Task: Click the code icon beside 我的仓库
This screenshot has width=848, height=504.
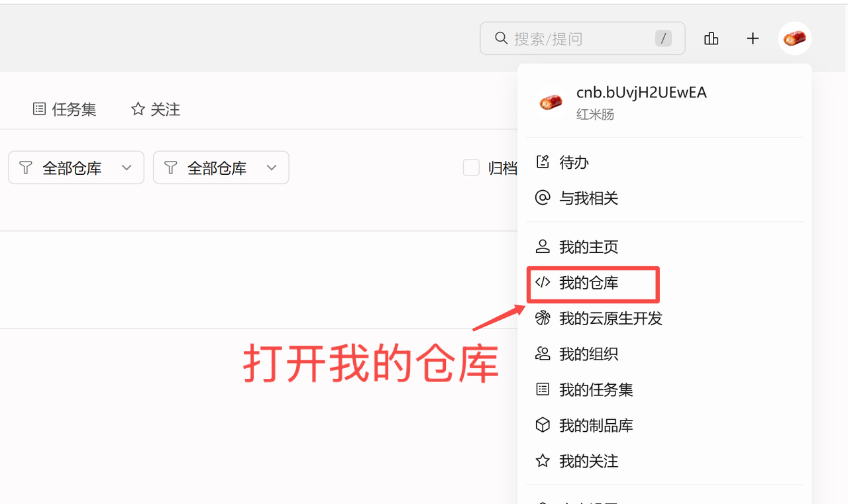Action: (x=543, y=282)
